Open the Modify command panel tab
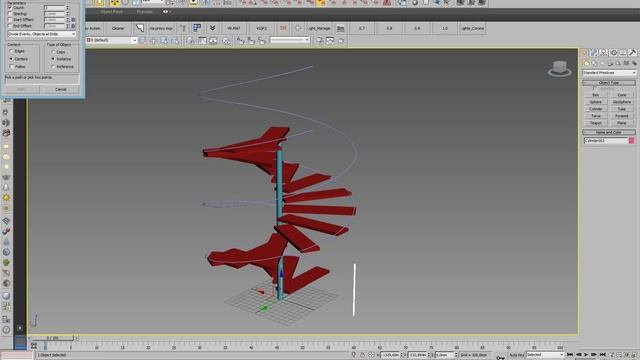640x360 pixels. point(594,53)
